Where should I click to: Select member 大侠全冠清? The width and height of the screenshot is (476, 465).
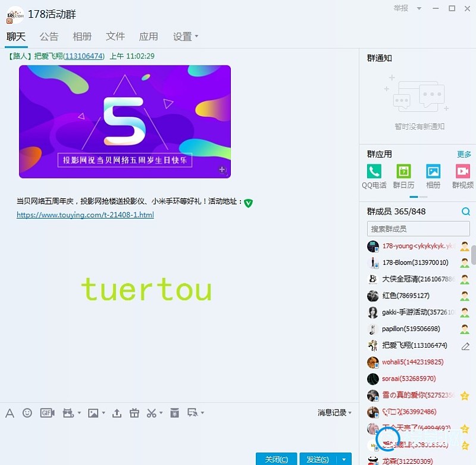[418, 279]
